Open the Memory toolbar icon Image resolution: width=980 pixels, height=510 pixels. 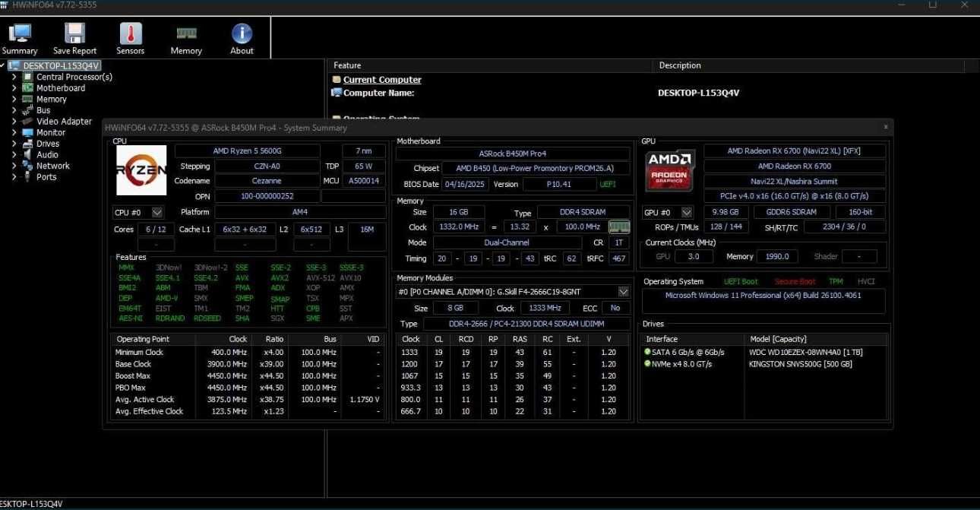[186, 33]
